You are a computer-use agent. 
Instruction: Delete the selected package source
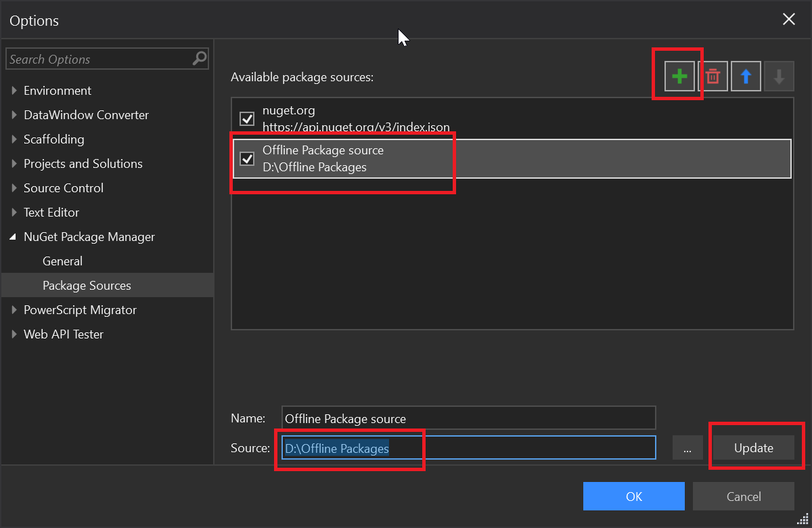[713, 76]
